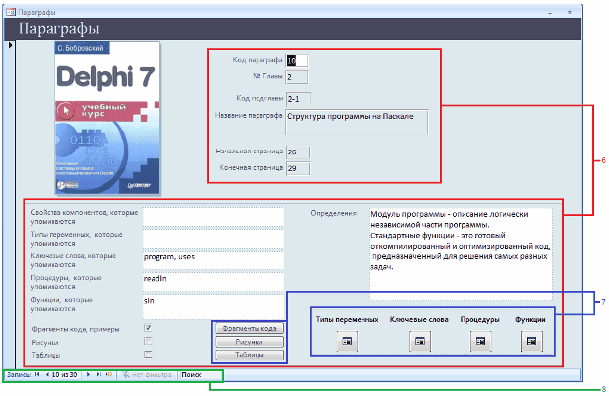This screenshot has height=396, width=609.
Task: Open the Функции form icon button
Action: click(531, 341)
